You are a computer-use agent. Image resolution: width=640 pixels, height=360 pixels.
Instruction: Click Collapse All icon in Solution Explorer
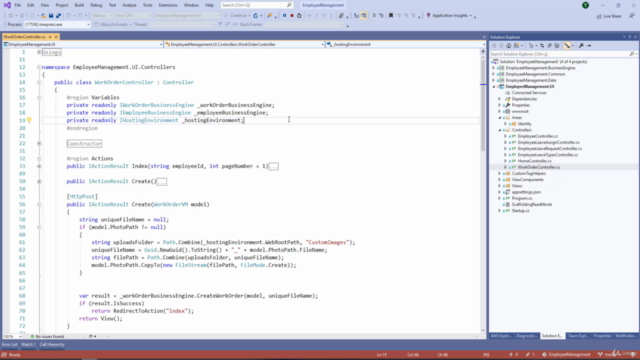[x=549, y=46]
